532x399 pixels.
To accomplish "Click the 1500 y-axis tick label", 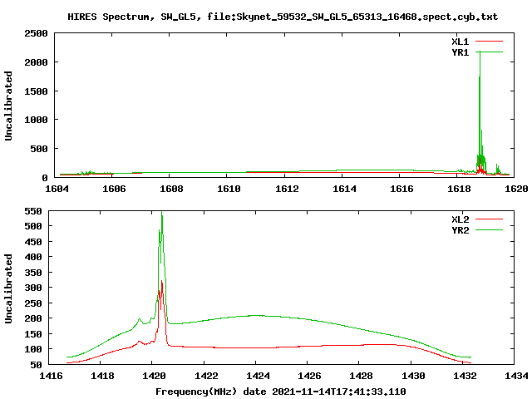I will [x=36, y=91].
